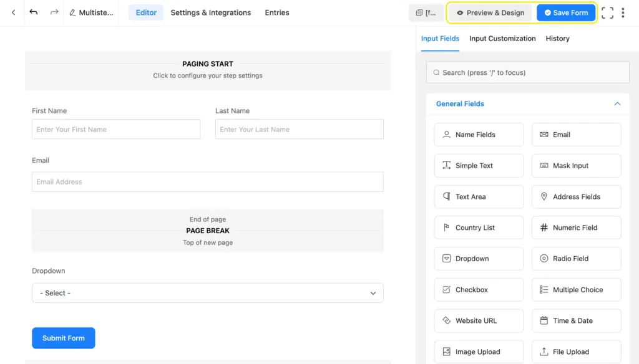This screenshot has width=639, height=364.
Task: Add the Multiple Choice field
Action: [576, 290]
